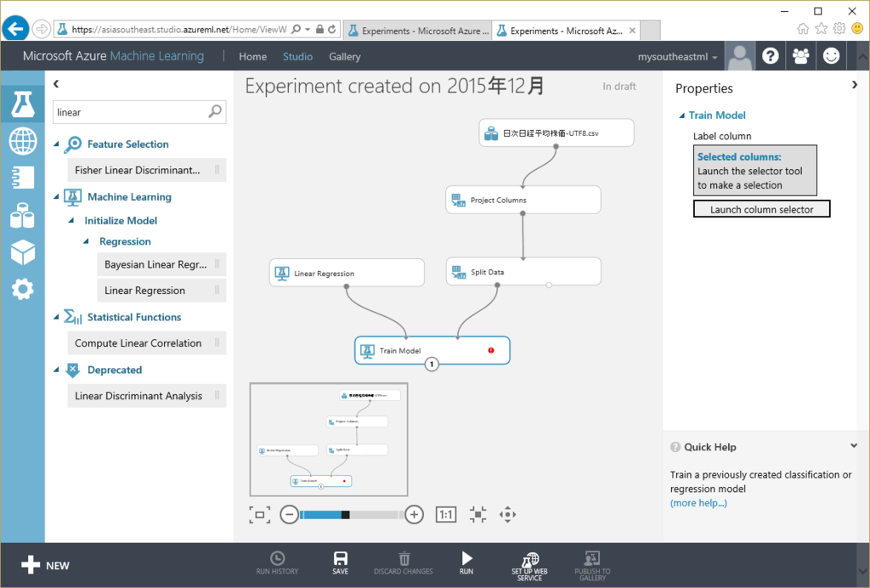
Task: Open the browser favorites star icon
Action: tap(822, 29)
